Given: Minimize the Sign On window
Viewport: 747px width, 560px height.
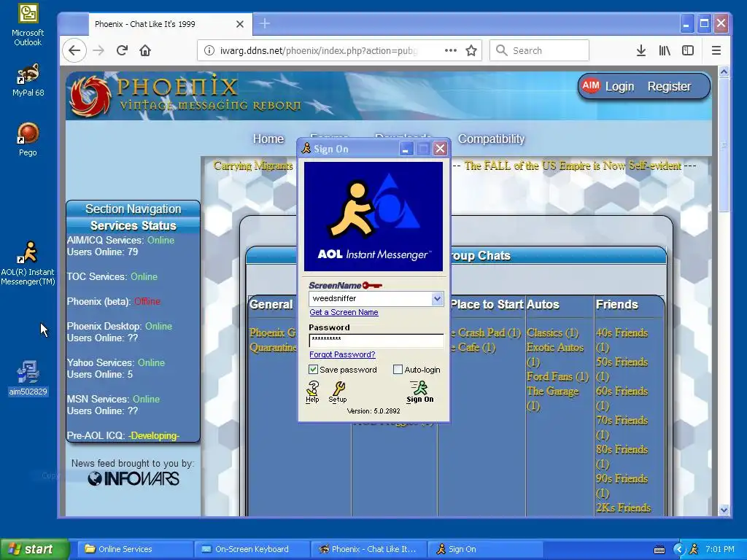Looking at the screenshot, I should coord(406,149).
